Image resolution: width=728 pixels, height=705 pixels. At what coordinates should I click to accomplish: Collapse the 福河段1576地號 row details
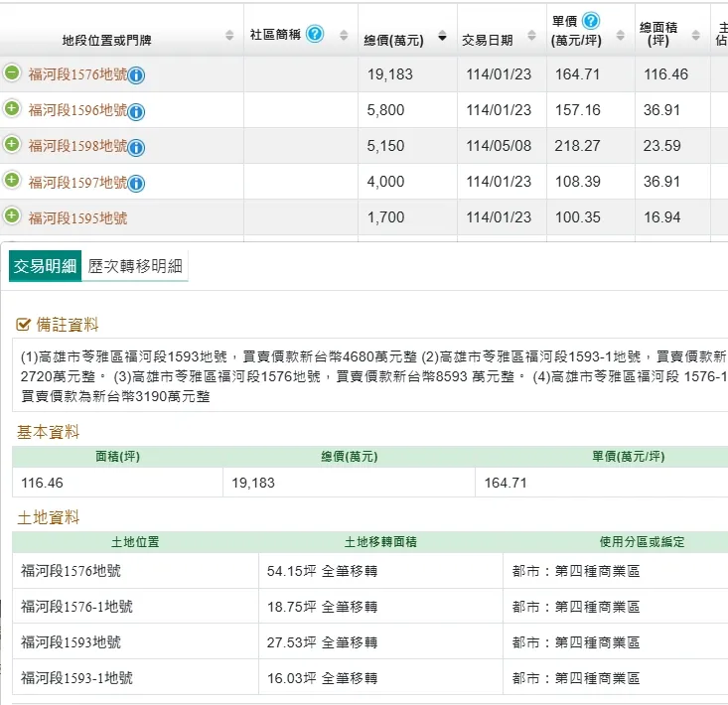pos(12,72)
